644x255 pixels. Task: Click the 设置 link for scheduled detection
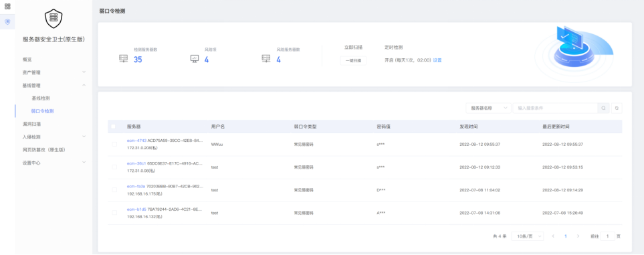coord(437,60)
